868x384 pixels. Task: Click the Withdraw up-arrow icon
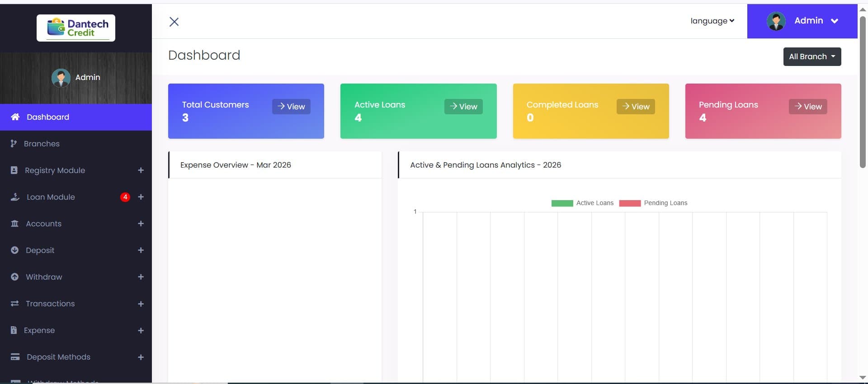[x=14, y=277]
